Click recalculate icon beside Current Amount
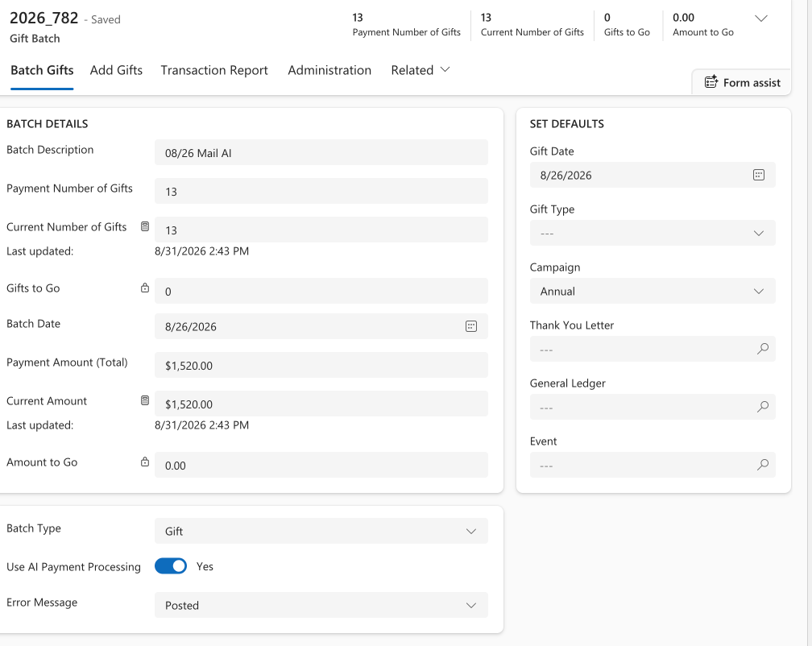 click(145, 400)
